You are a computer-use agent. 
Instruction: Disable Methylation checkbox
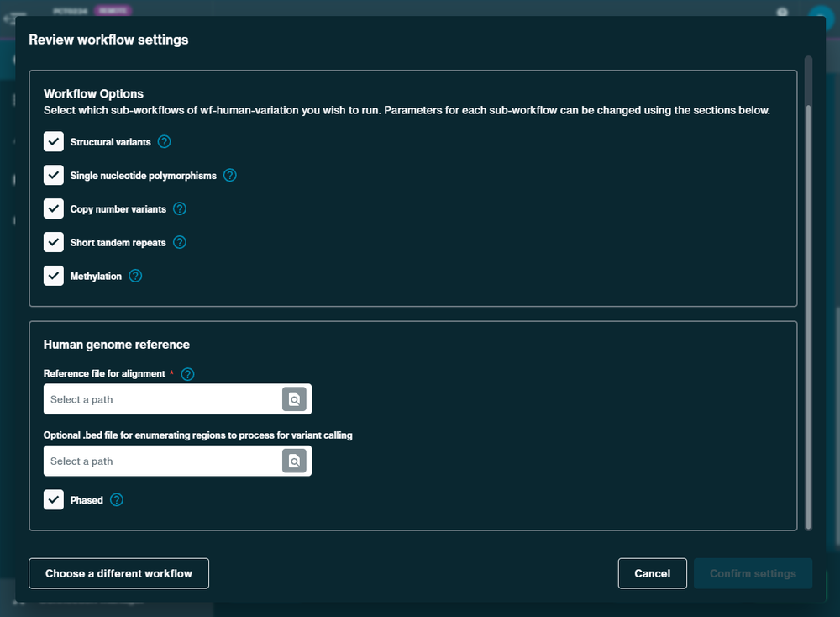point(54,276)
